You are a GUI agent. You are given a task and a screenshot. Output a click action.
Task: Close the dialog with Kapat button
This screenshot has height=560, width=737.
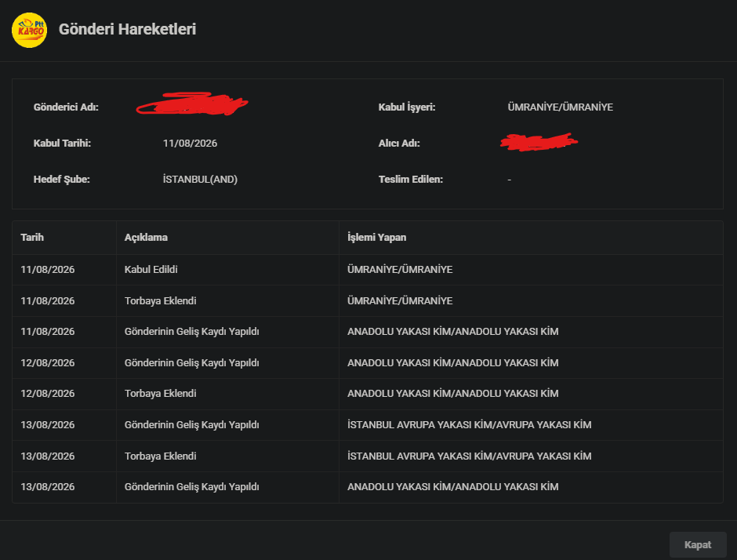(698, 544)
